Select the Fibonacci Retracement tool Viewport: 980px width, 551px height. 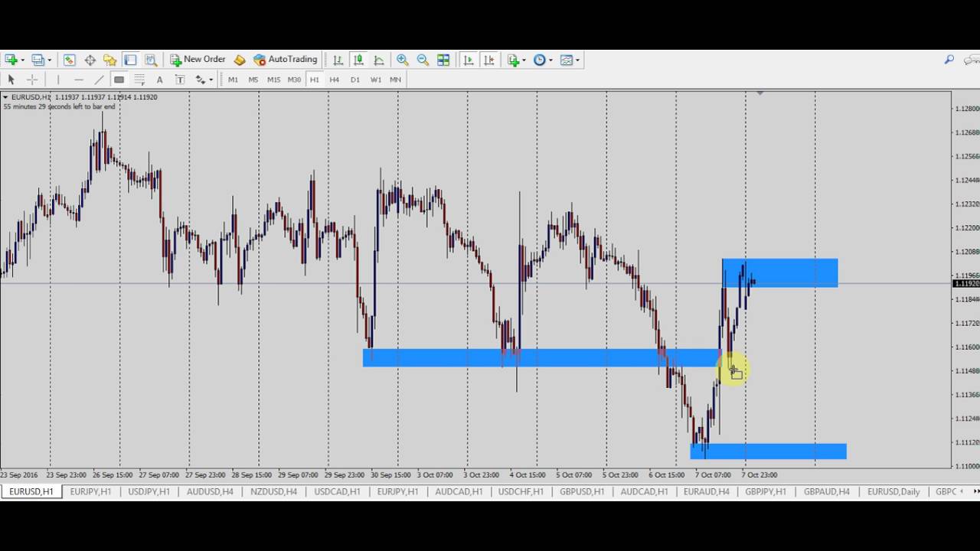(139, 80)
